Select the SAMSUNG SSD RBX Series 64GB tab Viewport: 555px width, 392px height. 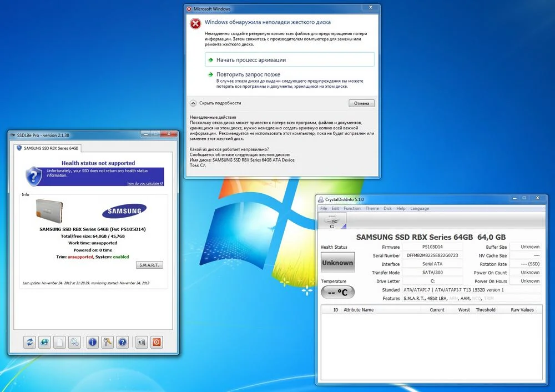click(x=48, y=148)
